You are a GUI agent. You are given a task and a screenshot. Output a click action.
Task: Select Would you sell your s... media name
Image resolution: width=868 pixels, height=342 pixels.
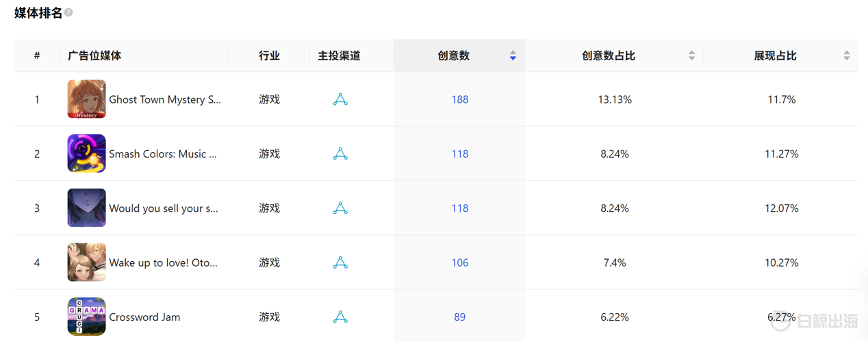point(164,208)
